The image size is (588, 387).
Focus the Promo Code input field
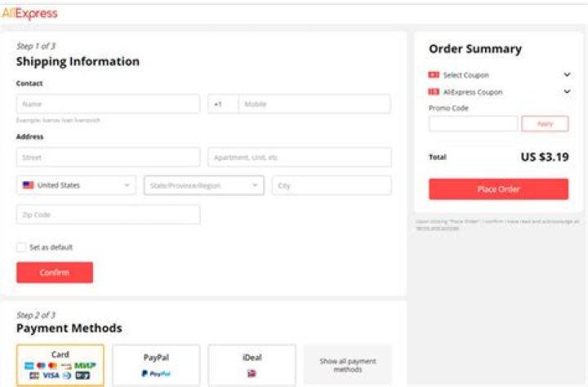(473, 124)
